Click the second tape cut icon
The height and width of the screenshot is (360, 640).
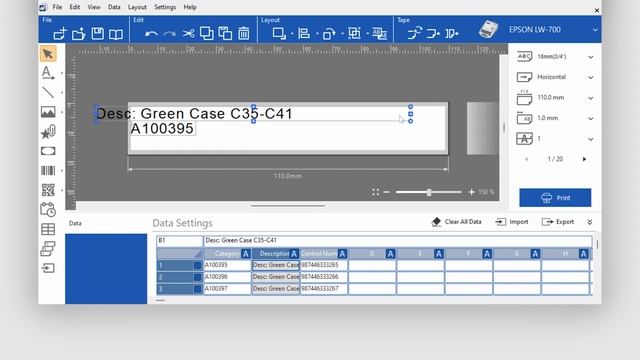433,33
